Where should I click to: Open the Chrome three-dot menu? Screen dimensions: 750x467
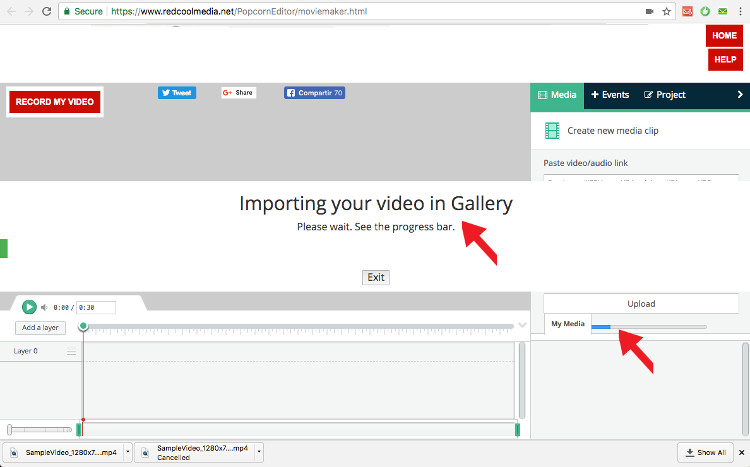pos(741,11)
